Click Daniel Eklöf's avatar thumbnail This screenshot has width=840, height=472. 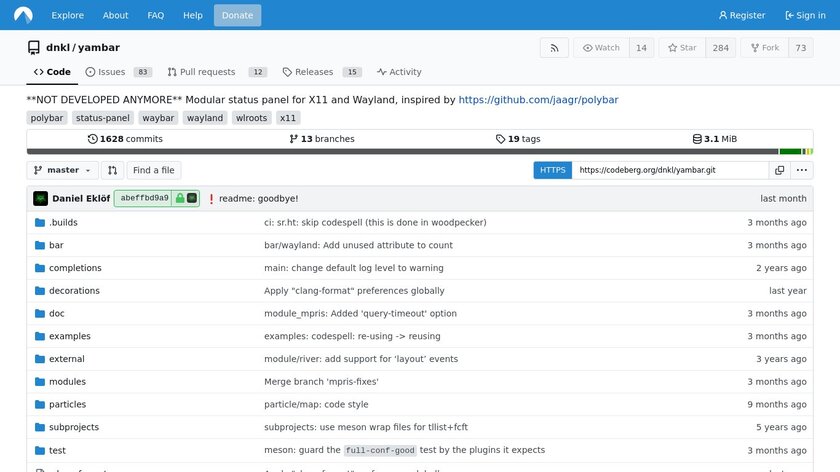41,198
